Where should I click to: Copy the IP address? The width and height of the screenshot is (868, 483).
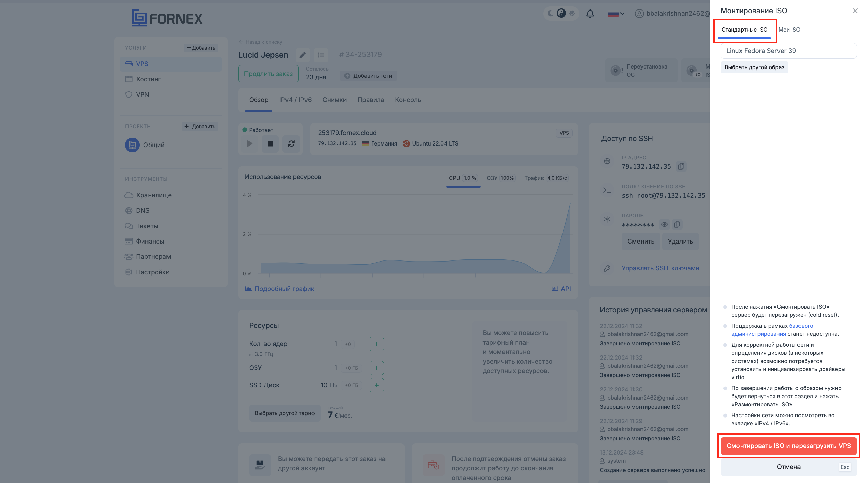pos(681,167)
